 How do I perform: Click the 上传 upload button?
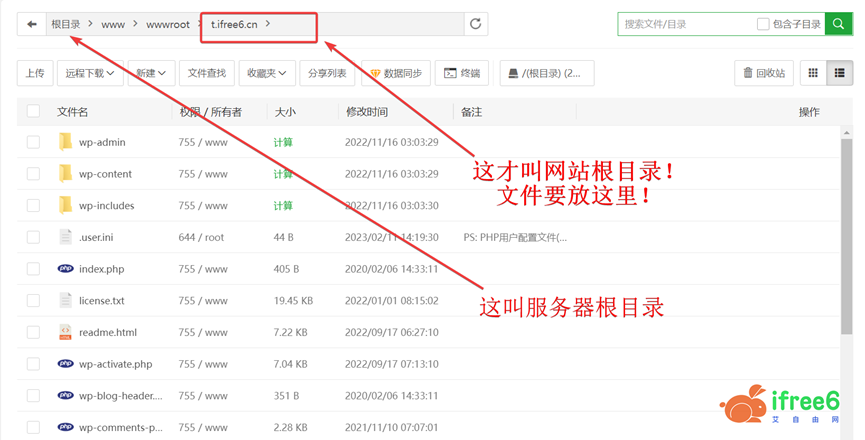coord(35,73)
